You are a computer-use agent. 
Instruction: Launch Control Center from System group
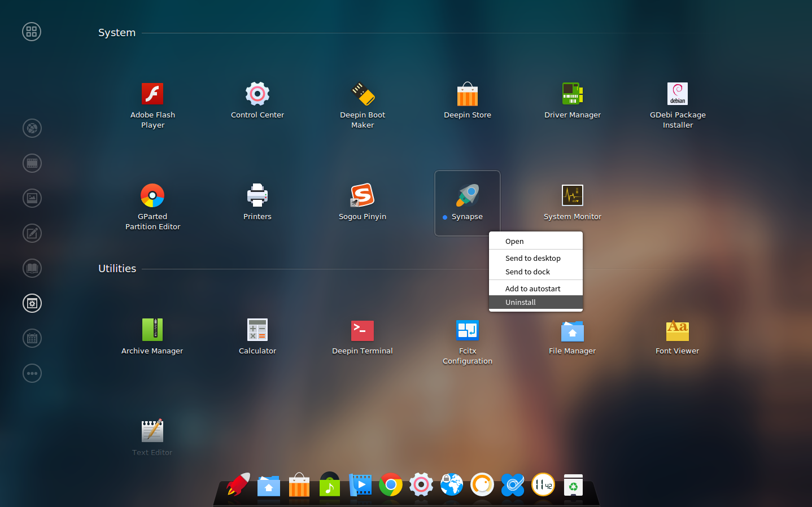(x=257, y=94)
